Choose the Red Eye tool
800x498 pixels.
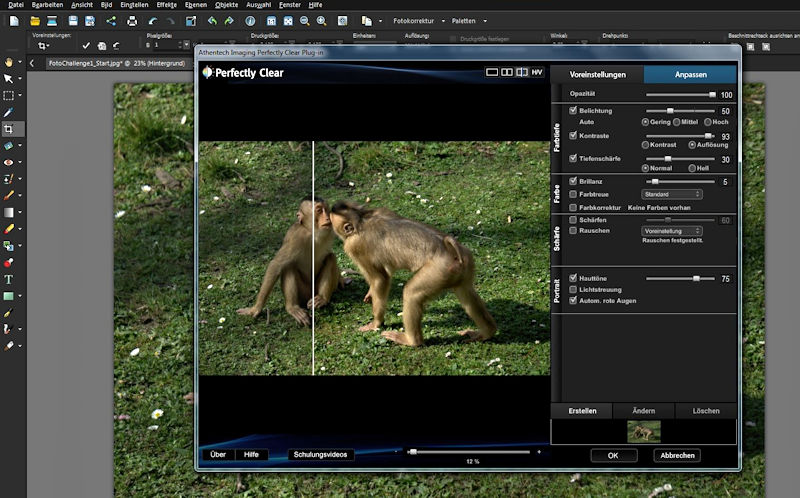8,162
